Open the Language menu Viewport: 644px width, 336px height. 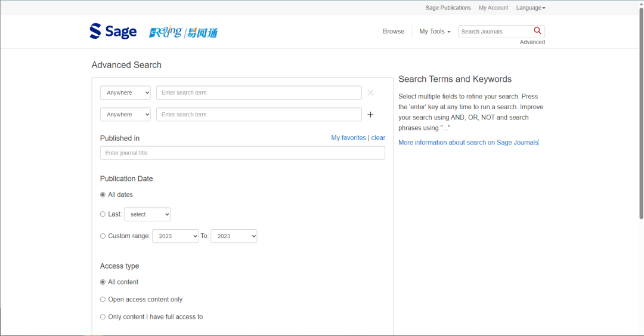[531, 8]
